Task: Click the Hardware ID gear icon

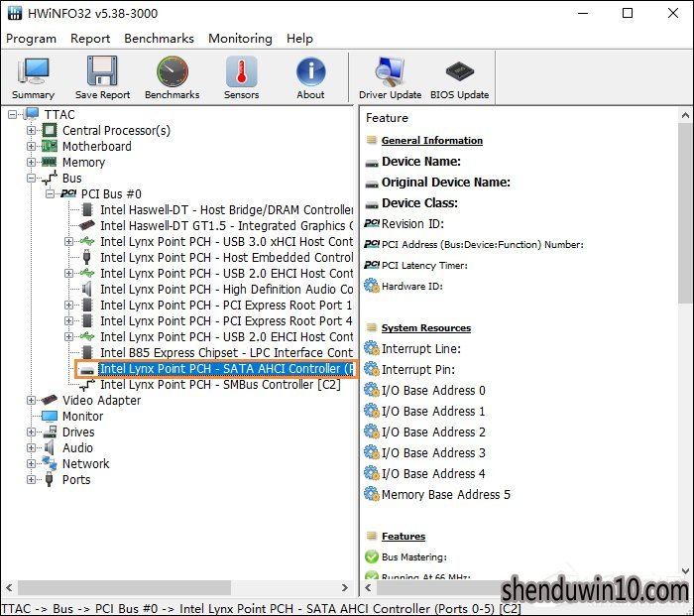Action: point(372,286)
